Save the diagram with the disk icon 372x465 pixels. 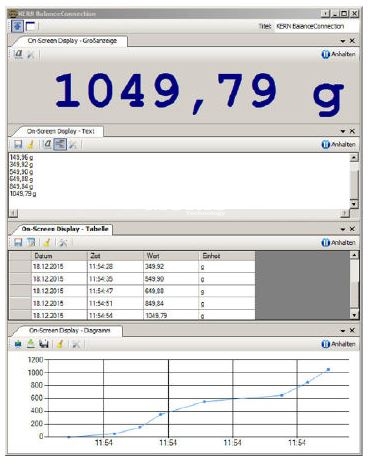pos(44,344)
